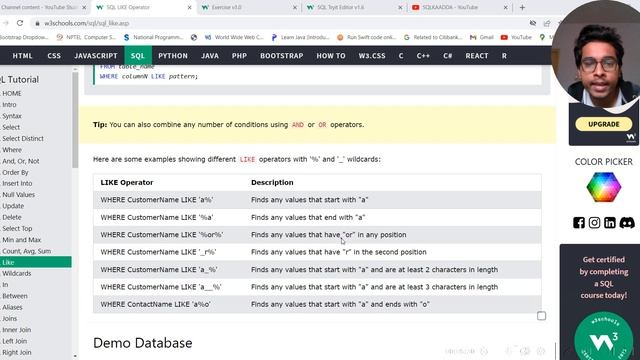Click the share page icon in address bar

coord(547,23)
